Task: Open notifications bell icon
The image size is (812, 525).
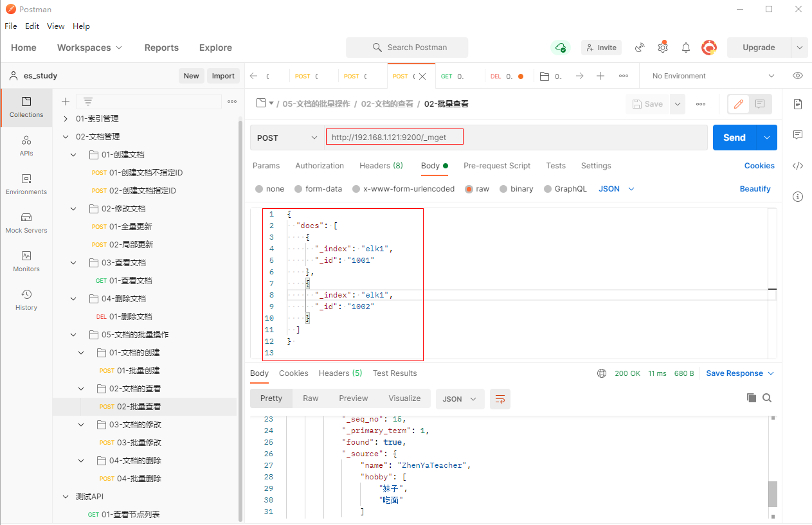Action: [x=686, y=48]
